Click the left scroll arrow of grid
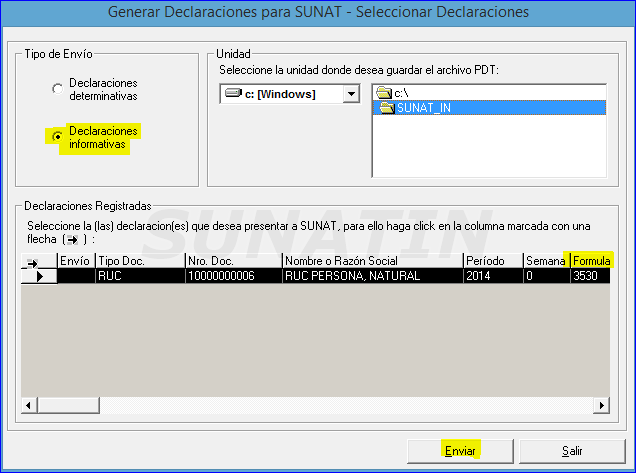The width and height of the screenshot is (636, 473). tap(29, 405)
